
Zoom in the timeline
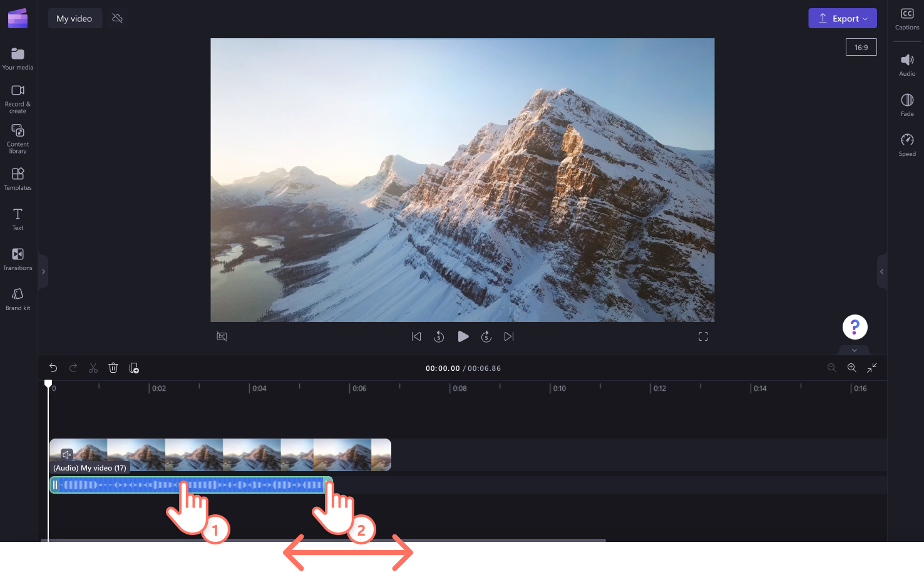(x=852, y=368)
